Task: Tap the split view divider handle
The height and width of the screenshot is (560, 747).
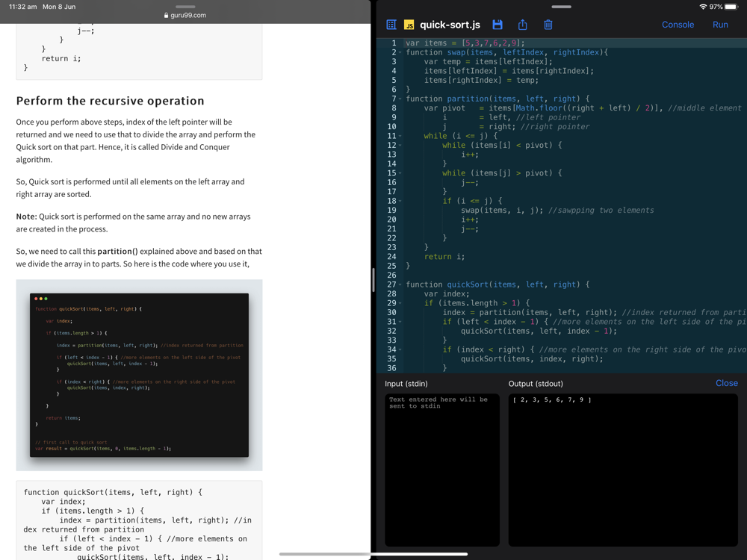Action: coord(373,280)
